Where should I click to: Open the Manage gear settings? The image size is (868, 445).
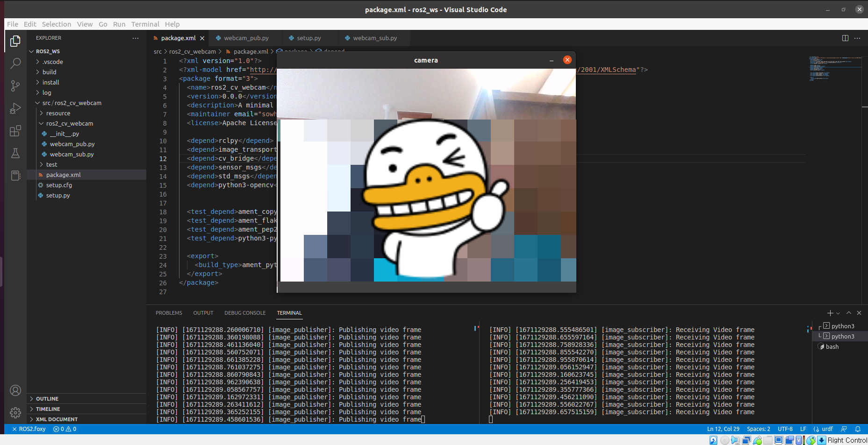[x=15, y=413]
